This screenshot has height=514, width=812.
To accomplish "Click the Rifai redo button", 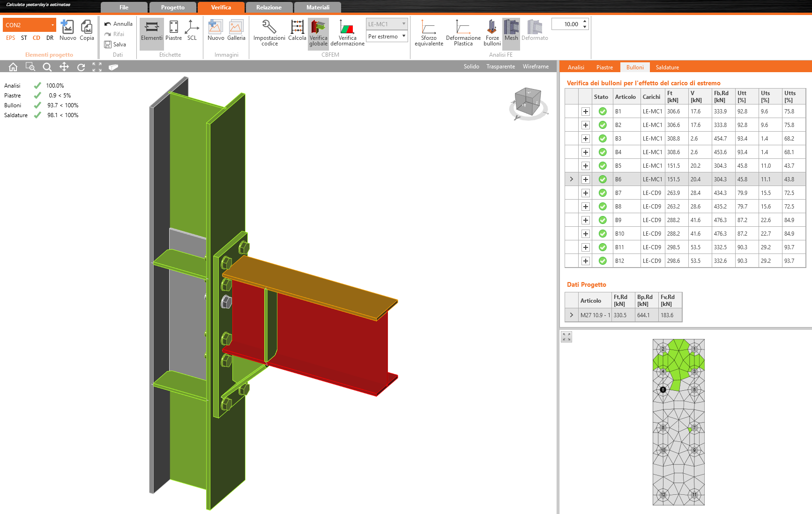I will 114,34.
